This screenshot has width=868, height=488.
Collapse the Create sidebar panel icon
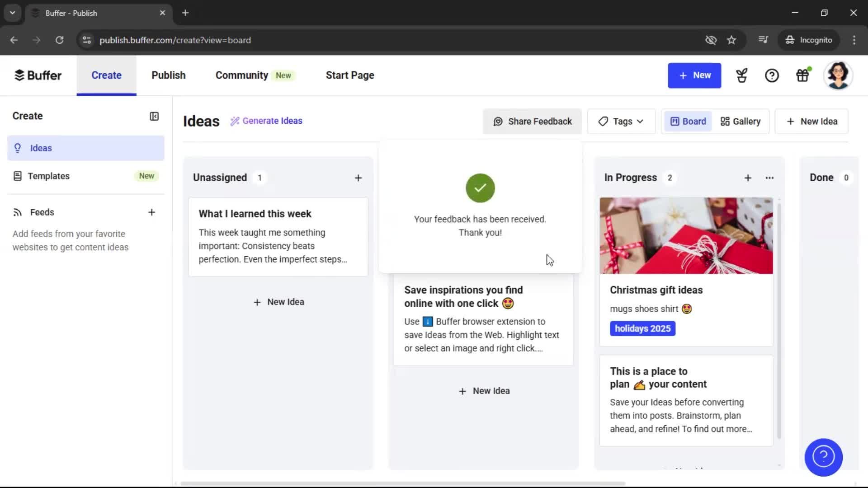point(154,117)
